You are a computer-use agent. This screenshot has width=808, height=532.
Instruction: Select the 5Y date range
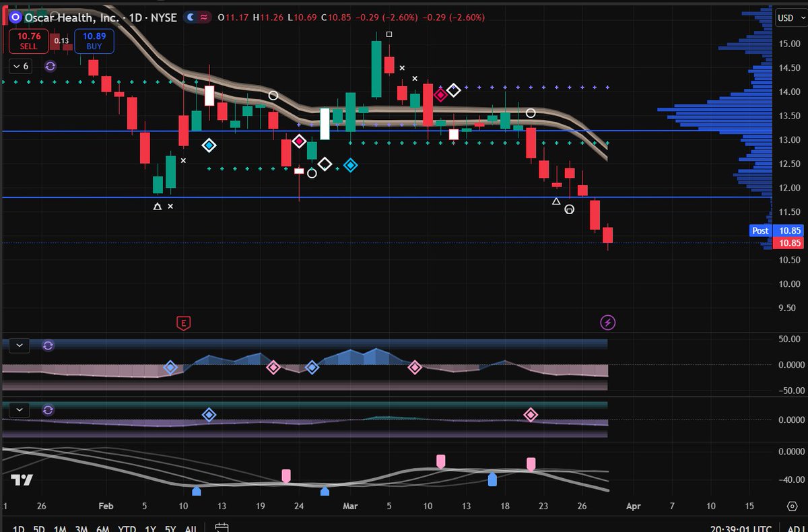point(172,529)
